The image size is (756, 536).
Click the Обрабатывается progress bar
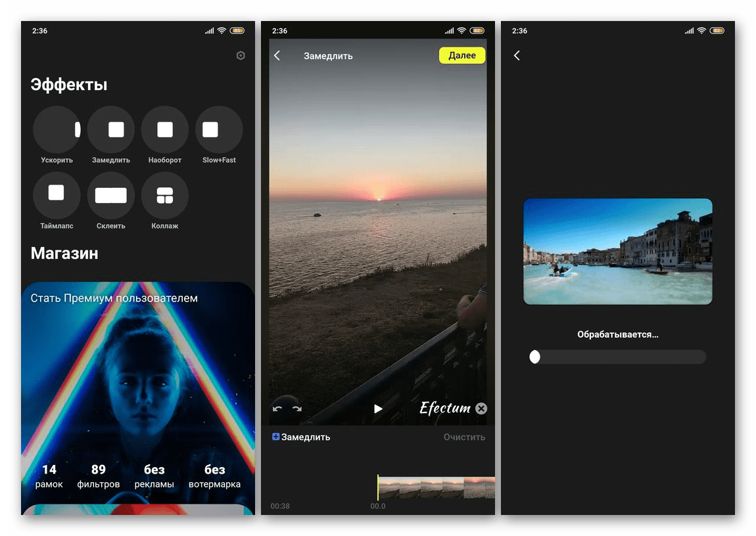(618, 357)
